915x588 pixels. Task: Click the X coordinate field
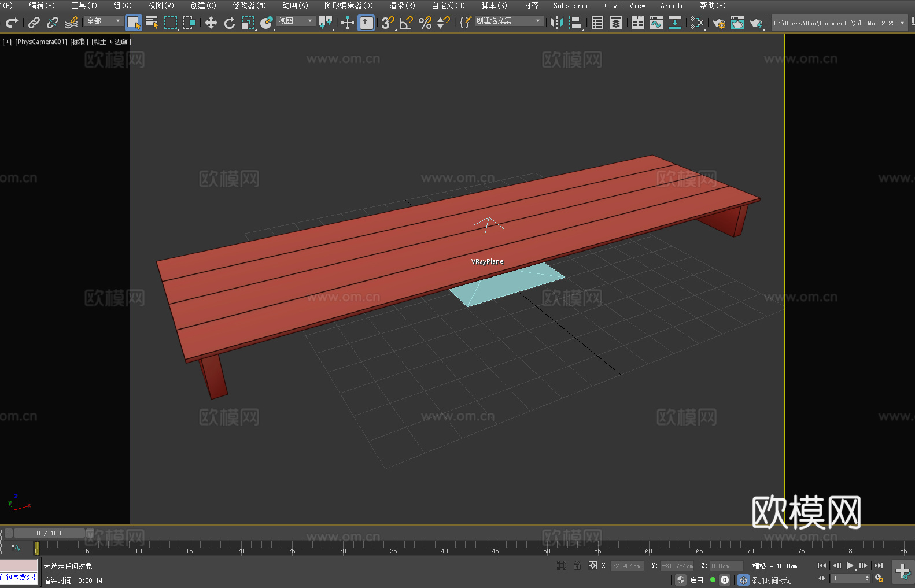tap(627, 566)
